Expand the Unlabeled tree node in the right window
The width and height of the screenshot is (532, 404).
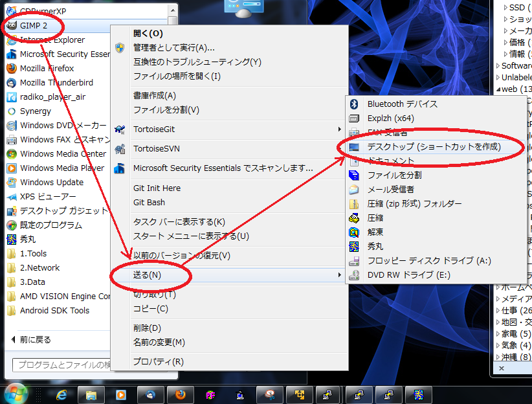pyautogui.click(x=498, y=78)
